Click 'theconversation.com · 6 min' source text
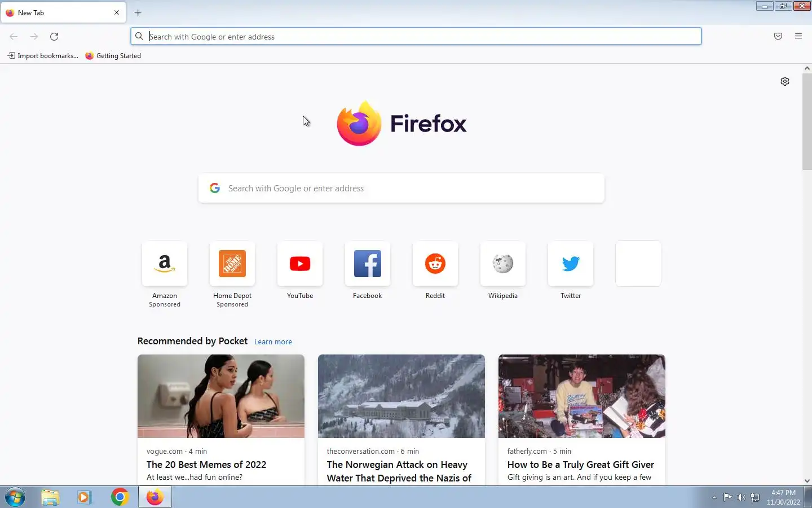The image size is (812, 508). click(373, 451)
